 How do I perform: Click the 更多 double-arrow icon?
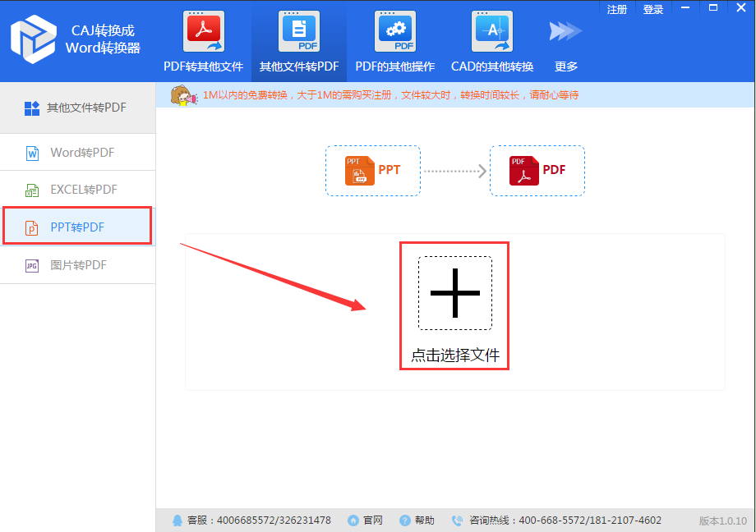(x=565, y=31)
